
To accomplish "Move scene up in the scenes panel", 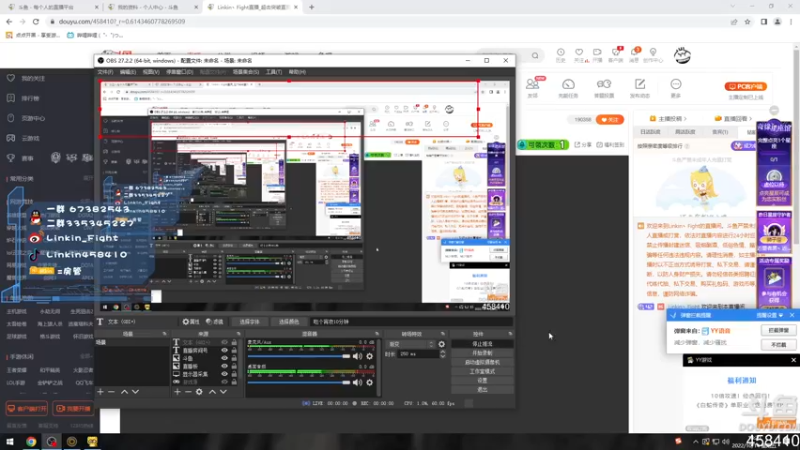I will pyautogui.click(x=124, y=392).
